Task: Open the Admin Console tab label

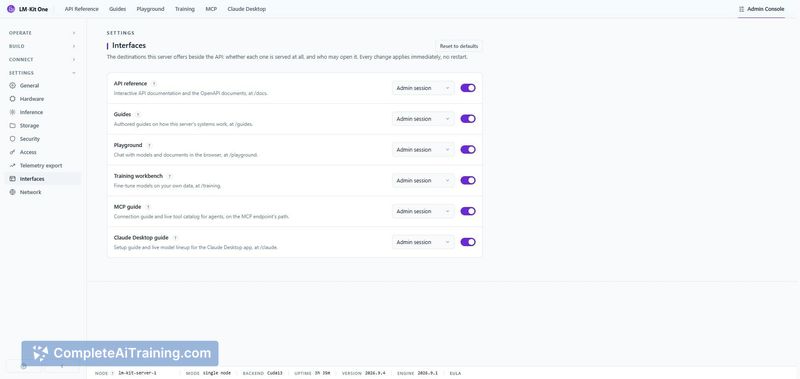Action: [766, 9]
